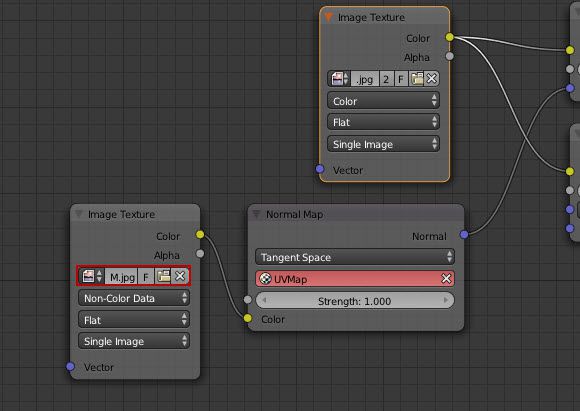
Task: Click open-file folder icon in M.jpg node
Action: point(163,276)
